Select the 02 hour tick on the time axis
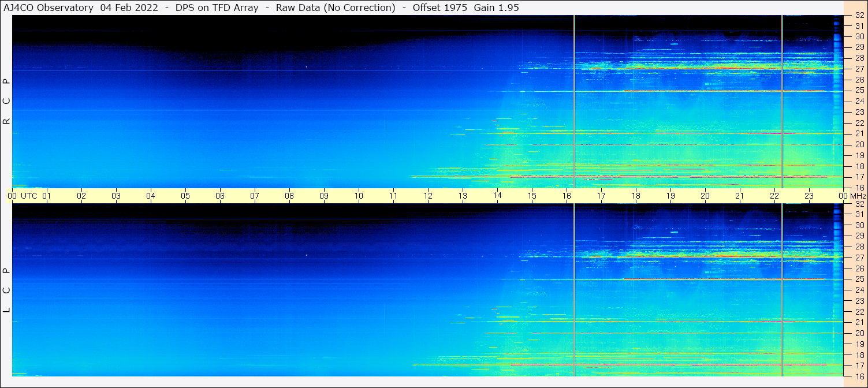This screenshot has width=868, height=388. [81, 196]
